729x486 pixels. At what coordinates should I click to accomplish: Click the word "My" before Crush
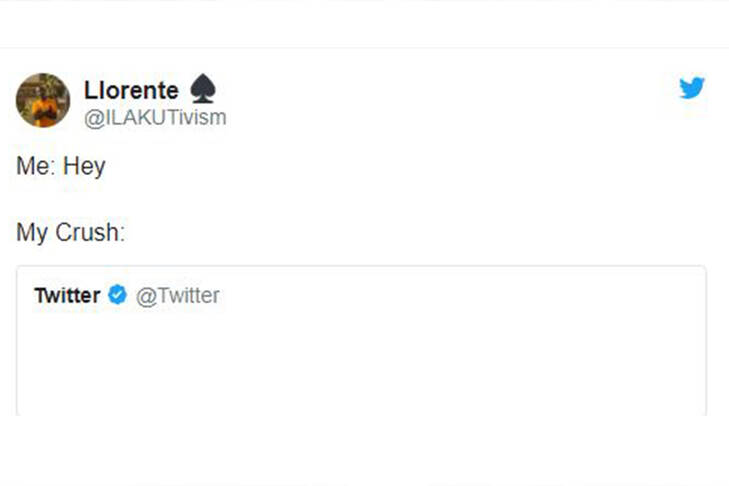(x=32, y=233)
